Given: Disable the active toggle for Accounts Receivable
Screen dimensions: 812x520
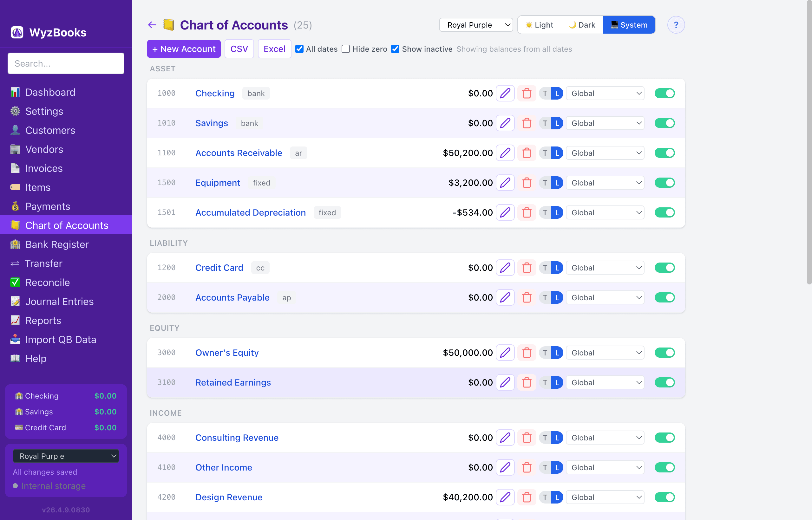Looking at the screenshot, I should tap(665, 153).
